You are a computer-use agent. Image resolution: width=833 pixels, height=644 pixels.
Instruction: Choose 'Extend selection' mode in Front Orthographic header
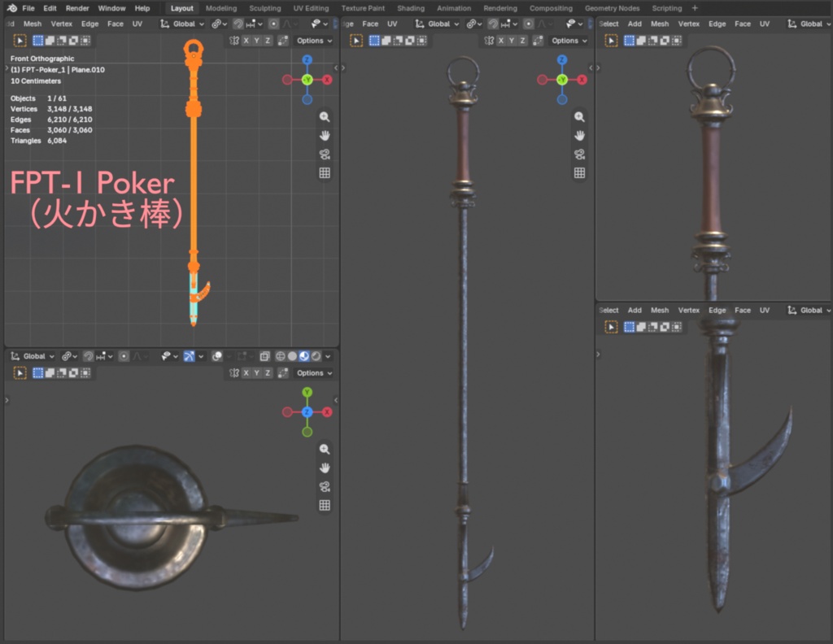[x=50, y=41]
